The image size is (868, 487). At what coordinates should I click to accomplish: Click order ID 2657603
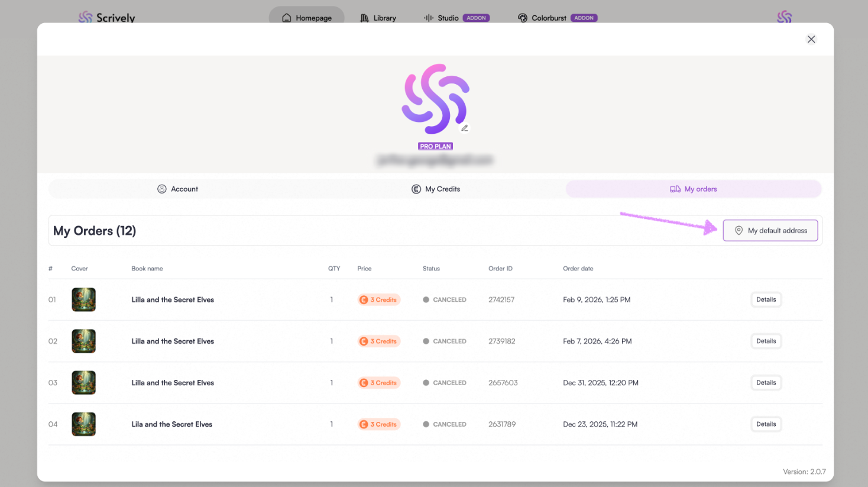click(x=503, y=382)
